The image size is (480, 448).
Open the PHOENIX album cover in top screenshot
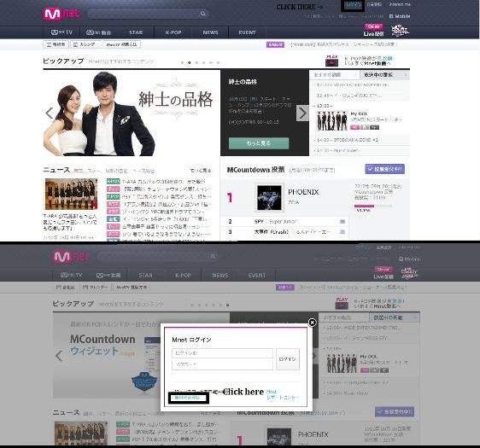[x=269, y=198]
